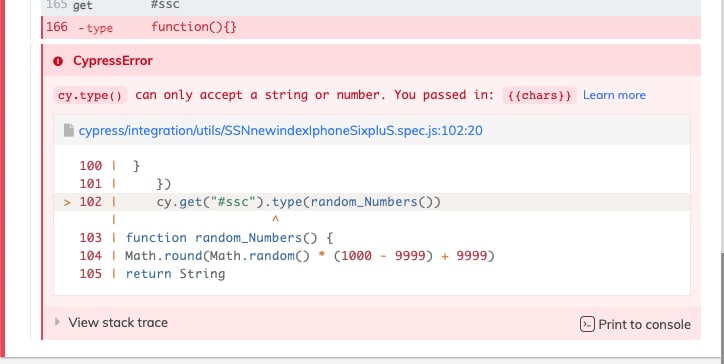Open the Learn more link
Viewport: 724px width, 364px height.
click(614, 95)
